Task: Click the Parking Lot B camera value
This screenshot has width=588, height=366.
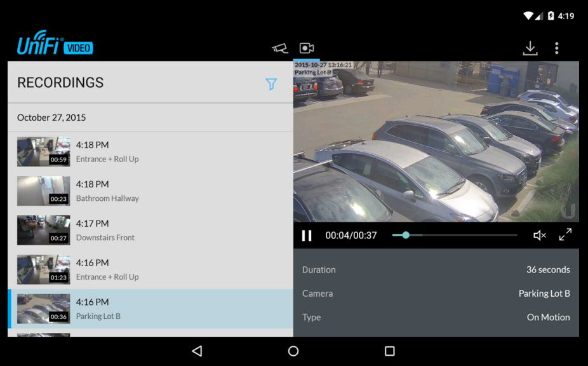Action: click(x=544, y=294)
